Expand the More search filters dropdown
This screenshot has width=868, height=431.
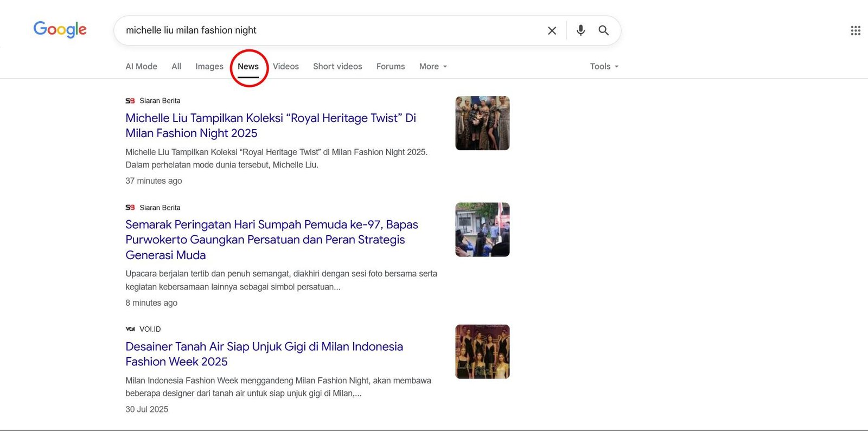(433, 66)
